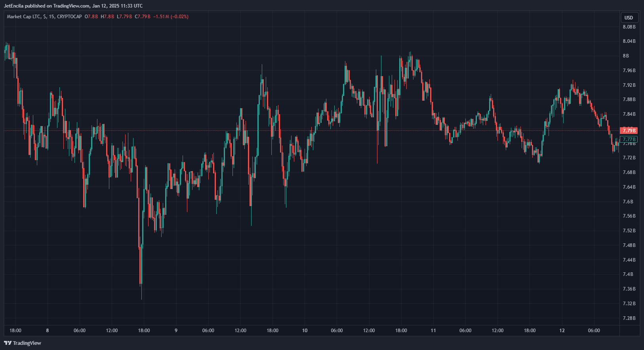Click the 15 interval value in legend

pos(51,17)
